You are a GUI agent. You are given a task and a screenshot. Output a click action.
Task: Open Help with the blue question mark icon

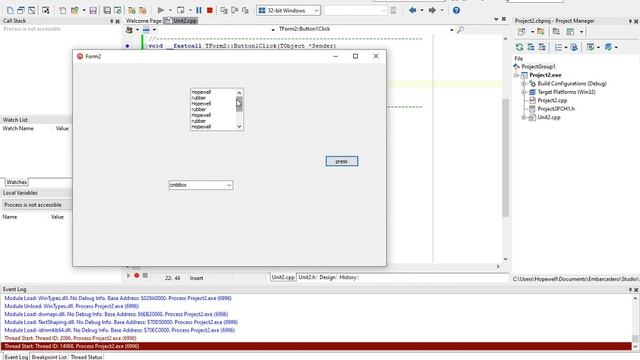coord(456,10)
